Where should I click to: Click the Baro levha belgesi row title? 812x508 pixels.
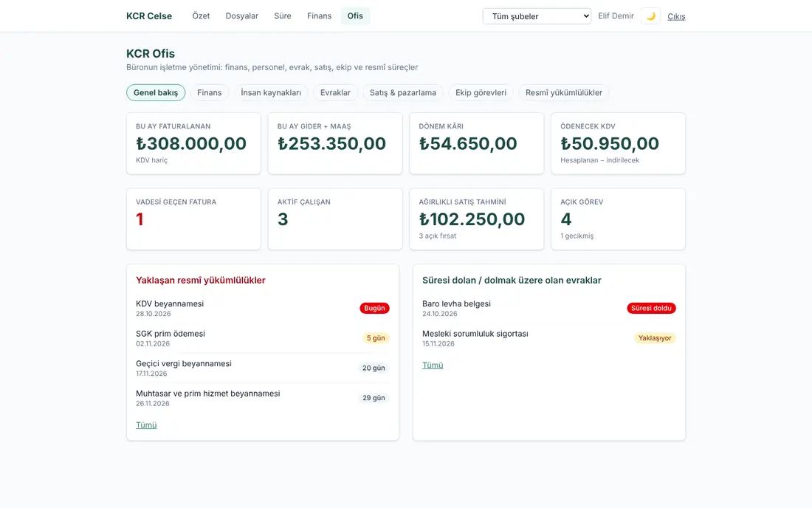coord(456,304)
